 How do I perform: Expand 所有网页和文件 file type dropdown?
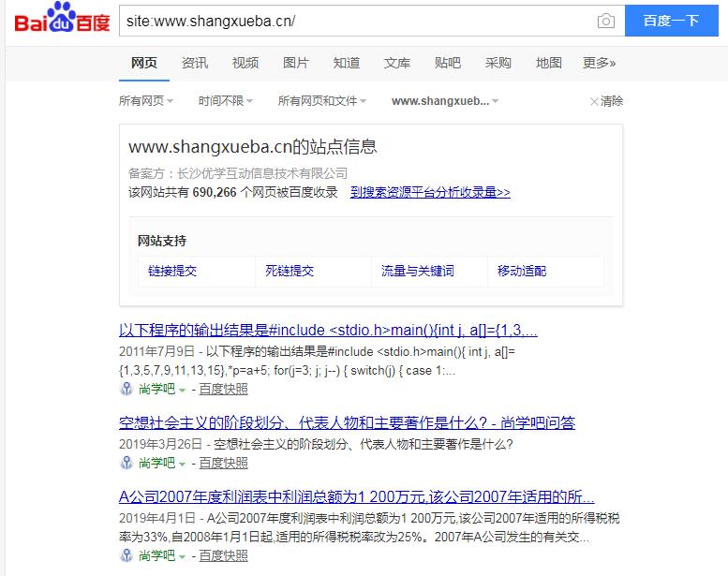tap(321, 101)
